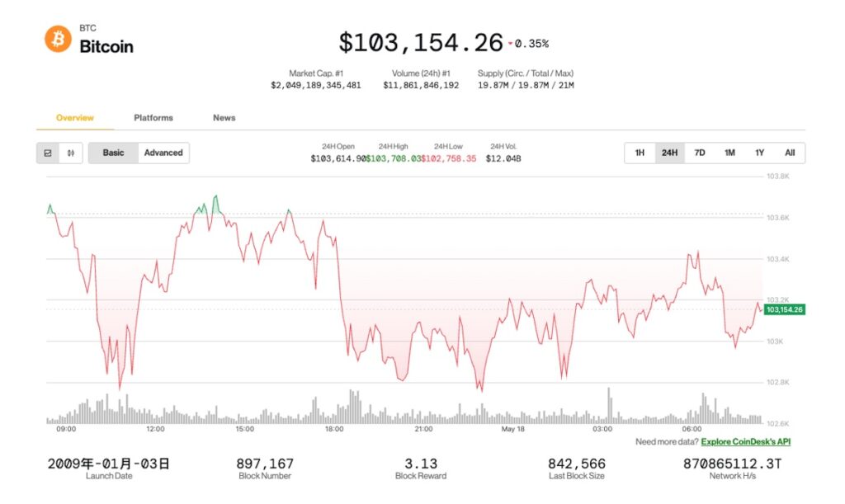
Task: Show All-time price history
Action: point(790,153)
